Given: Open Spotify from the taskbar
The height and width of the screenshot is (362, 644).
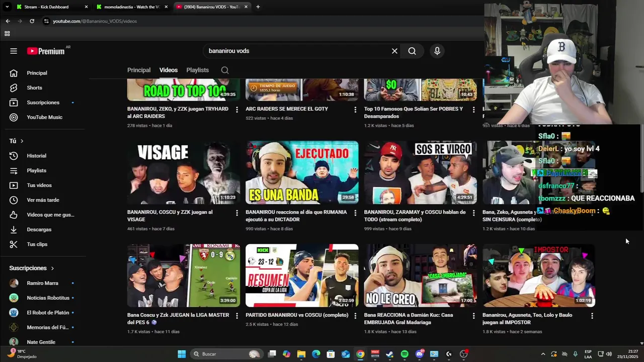Looking at the screenshot, I should pos(405,354).
